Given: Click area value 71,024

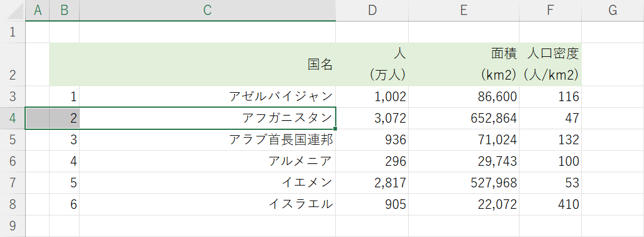Looking at the screenshot, I should click(x=464, y=139).
